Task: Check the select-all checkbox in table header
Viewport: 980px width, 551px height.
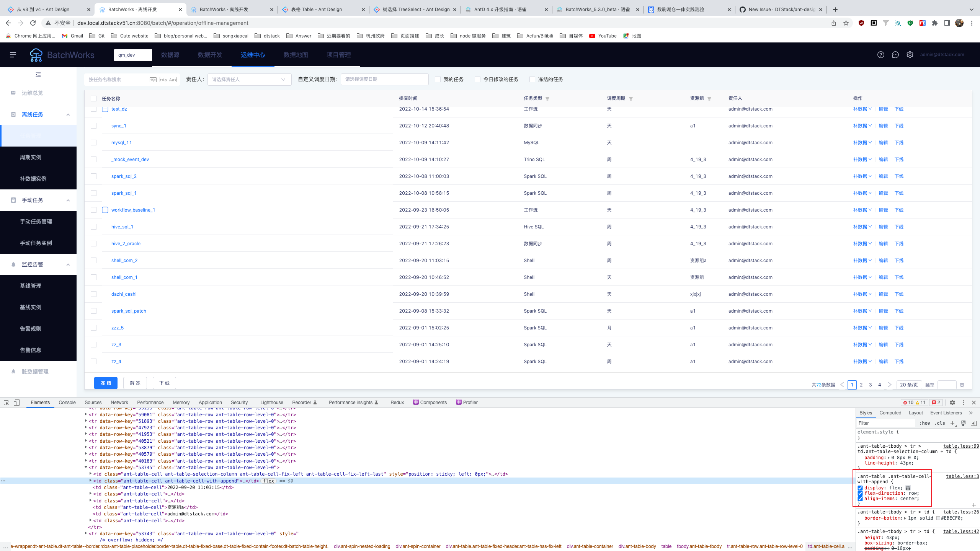Action: (94, 98)
